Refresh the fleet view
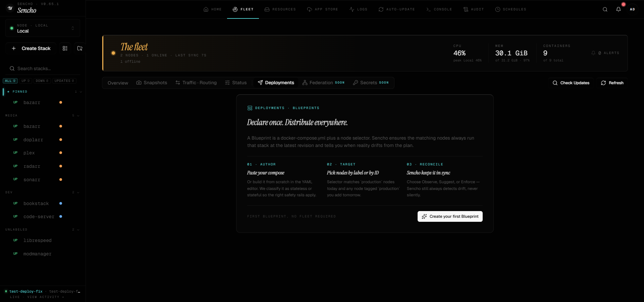This screenshot has width=644, height=302. tap(612, 83)
